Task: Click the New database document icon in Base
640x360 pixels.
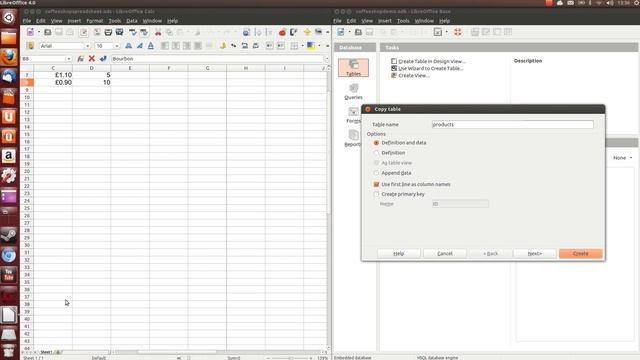Action: coord(341,32)
